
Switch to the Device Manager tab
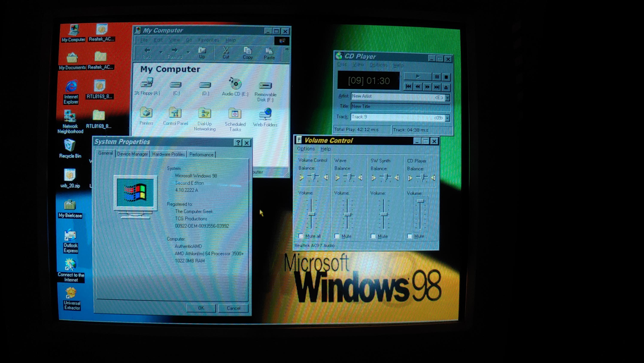click(132, 154)
